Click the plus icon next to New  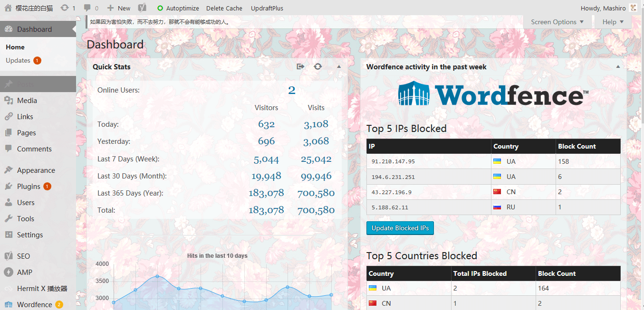click(111, 8)
